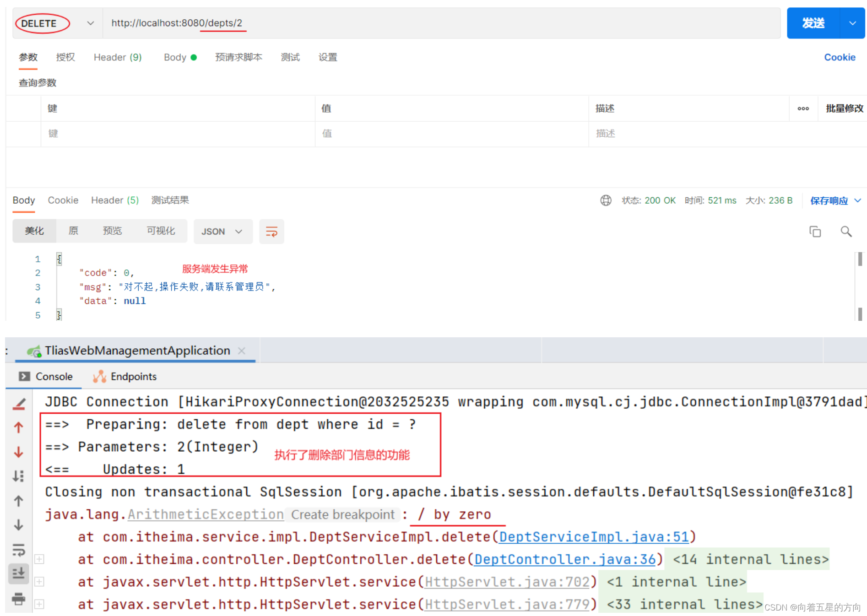This screenshot has width=867, height=616.
Task: Open the more-options icon in the params header
Action: [803, 108]
